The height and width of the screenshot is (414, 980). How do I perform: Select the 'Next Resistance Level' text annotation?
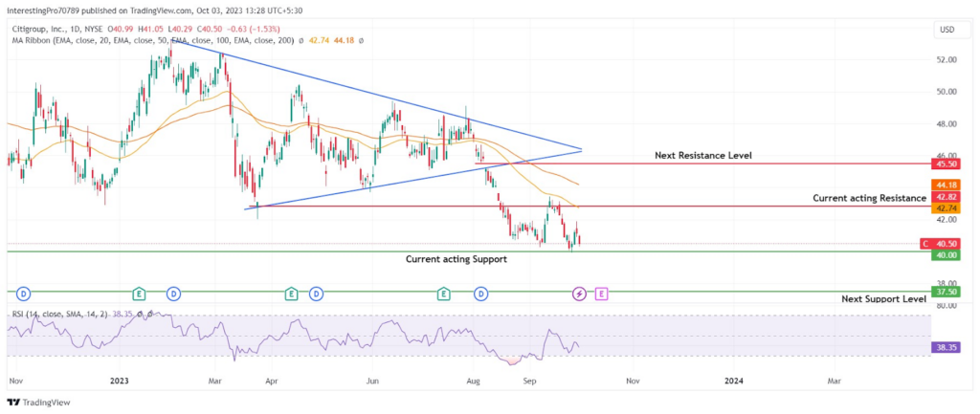click(703, 155)
